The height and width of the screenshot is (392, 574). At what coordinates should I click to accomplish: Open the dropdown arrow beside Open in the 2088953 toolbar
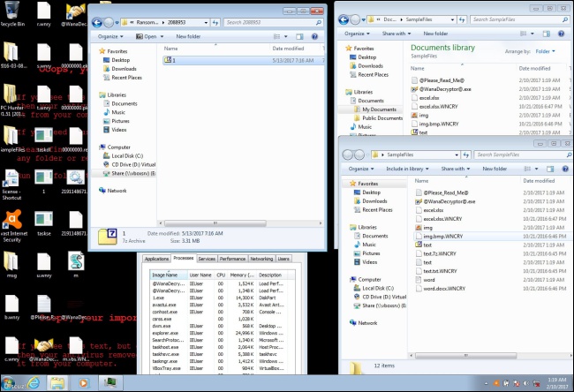[162, 36]
